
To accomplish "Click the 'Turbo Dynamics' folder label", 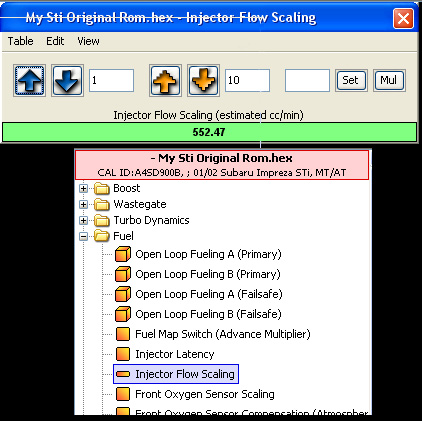I will [x=151, y=220].
